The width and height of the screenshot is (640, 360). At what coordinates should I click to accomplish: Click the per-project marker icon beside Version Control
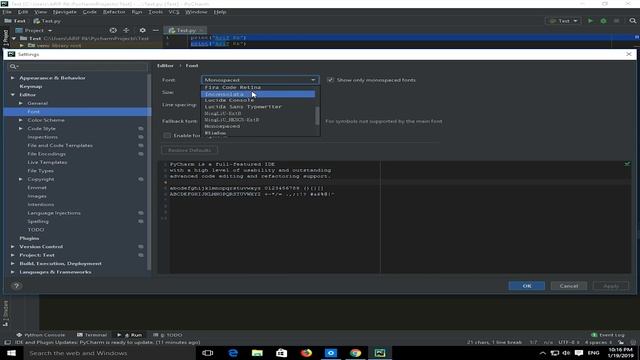pyautogui.click(x=141, y=247)
